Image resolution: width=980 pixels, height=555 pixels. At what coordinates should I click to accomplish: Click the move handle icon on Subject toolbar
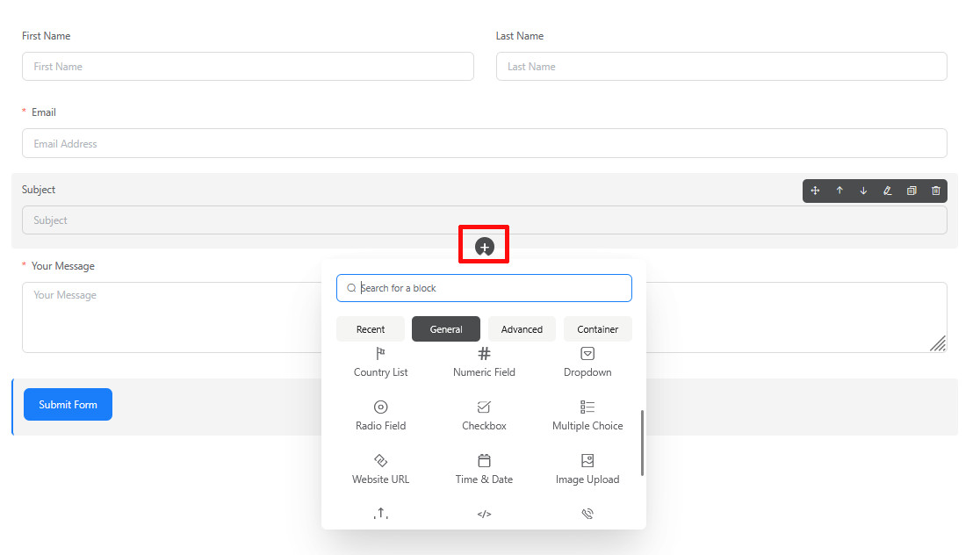(815, 191)
